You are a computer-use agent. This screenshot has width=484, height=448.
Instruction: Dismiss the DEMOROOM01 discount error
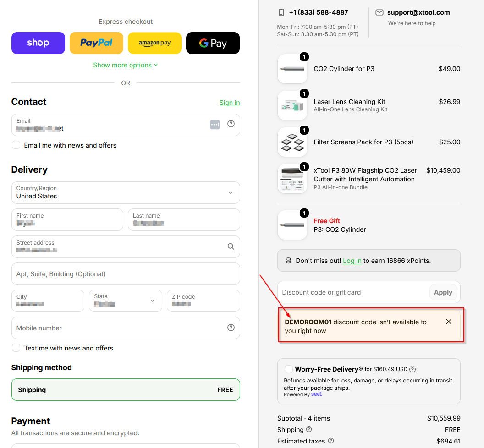(x=449, y=322)
